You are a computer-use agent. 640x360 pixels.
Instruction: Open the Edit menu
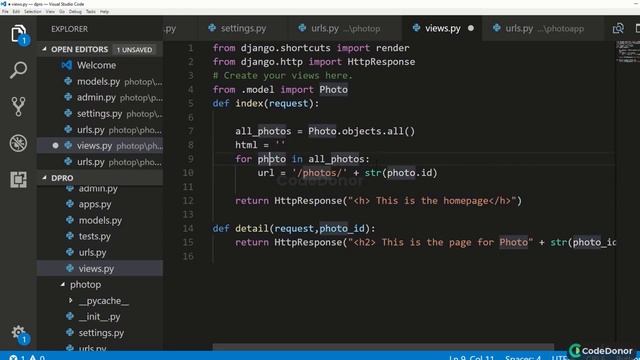click(x=16, y=11)
